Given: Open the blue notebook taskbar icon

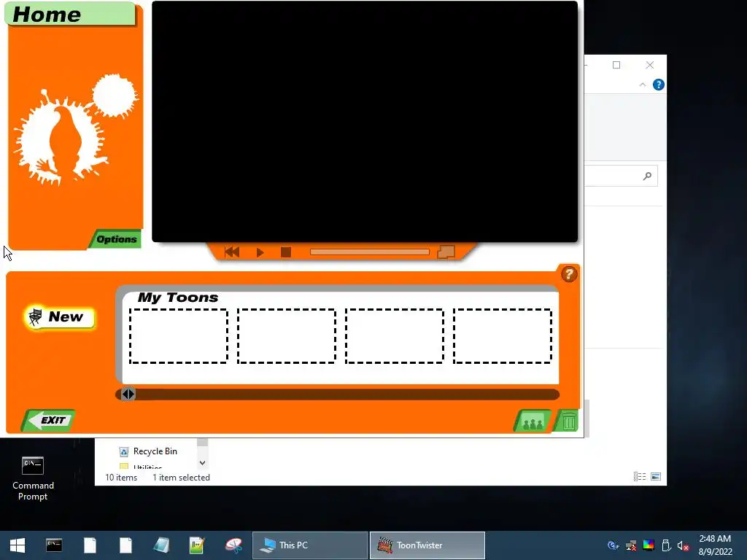Looking at the screenshot, I should [161, 545].
